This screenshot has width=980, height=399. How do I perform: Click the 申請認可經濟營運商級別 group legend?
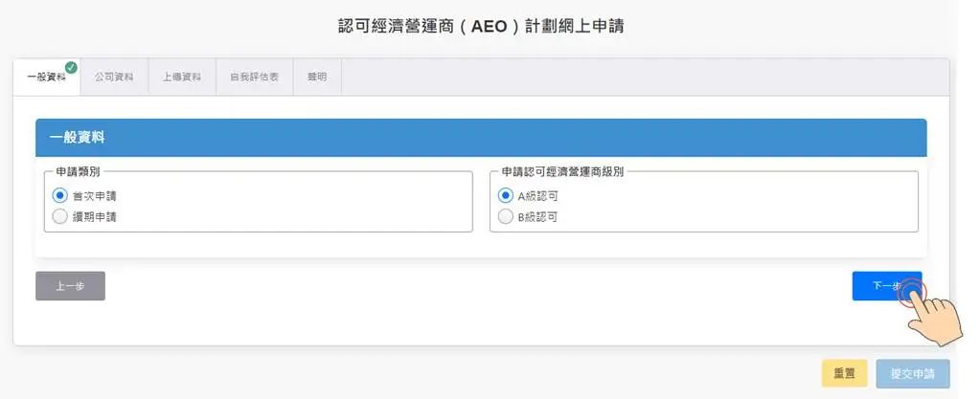coord(562,172)
